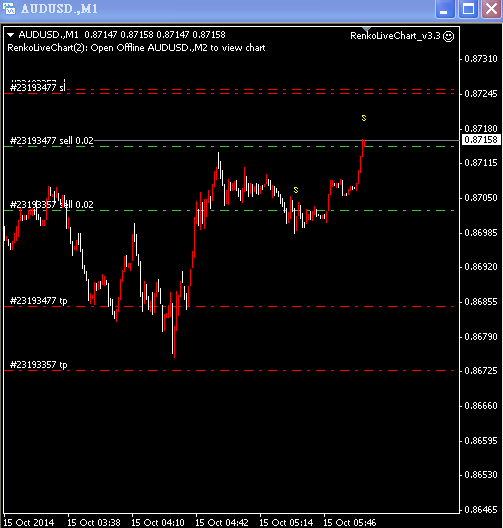
Task: Select the #23193357 sell 0.02 order line
Action: 229,210
